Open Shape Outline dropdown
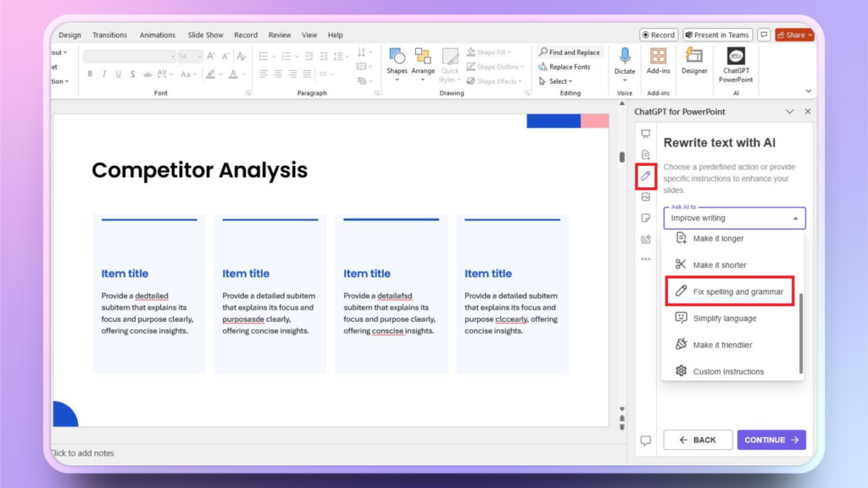Viewport: 868px width, 488px height. click(495, 66)
